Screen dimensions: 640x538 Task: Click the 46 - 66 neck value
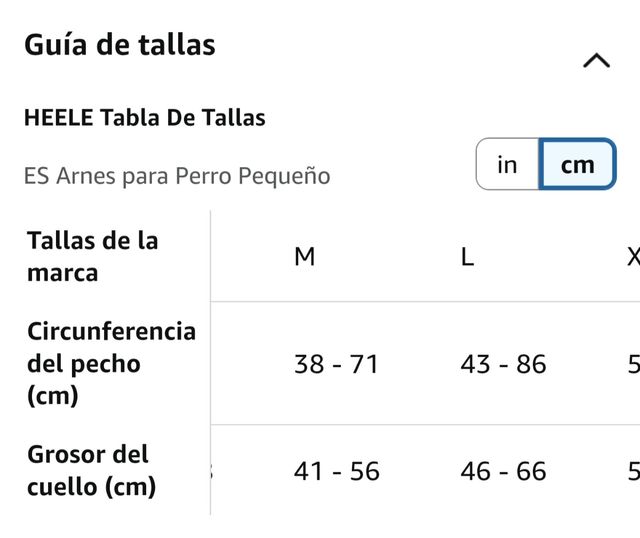[503, 471]
